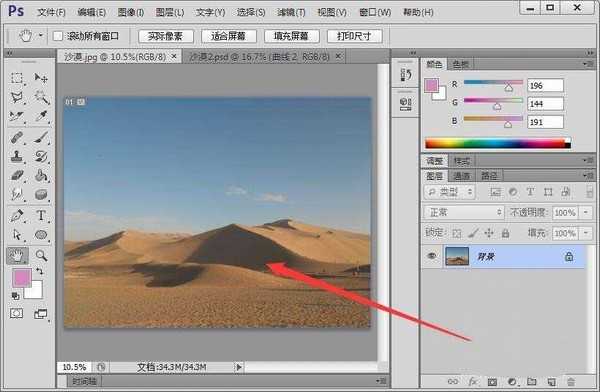Image resolution: width=600 pixels, height=392 pixels.
Task: Toggle Quick Mask mode
Action: [16, 314]
